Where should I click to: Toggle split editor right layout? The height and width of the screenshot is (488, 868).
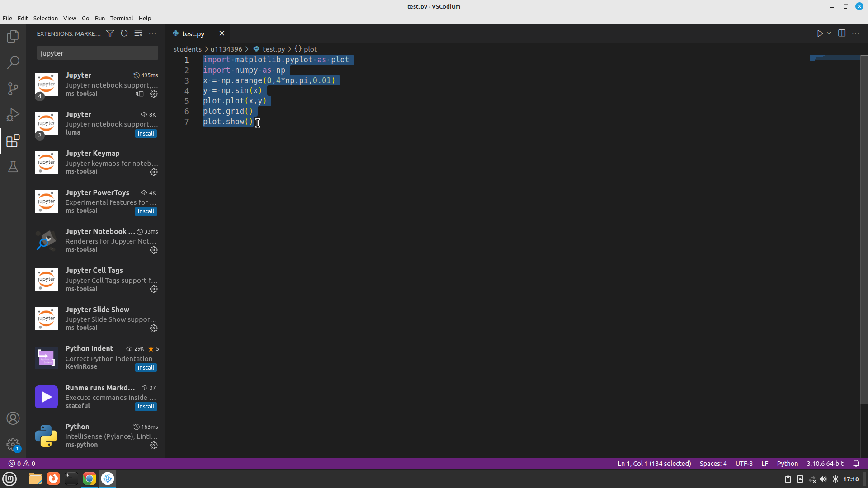coord(841,33)
